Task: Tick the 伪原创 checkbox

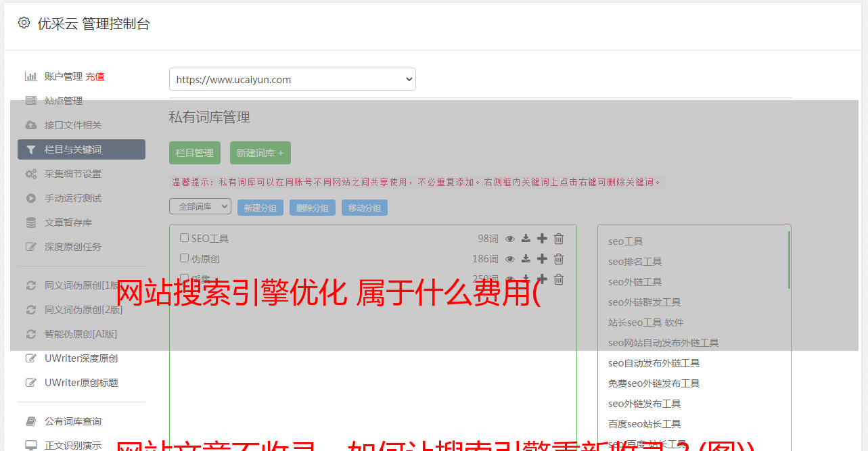Action: (184, 258)
